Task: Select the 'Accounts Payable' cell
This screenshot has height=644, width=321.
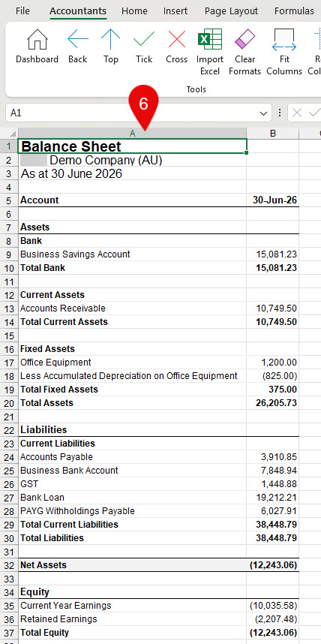Action: click(132, 456)
